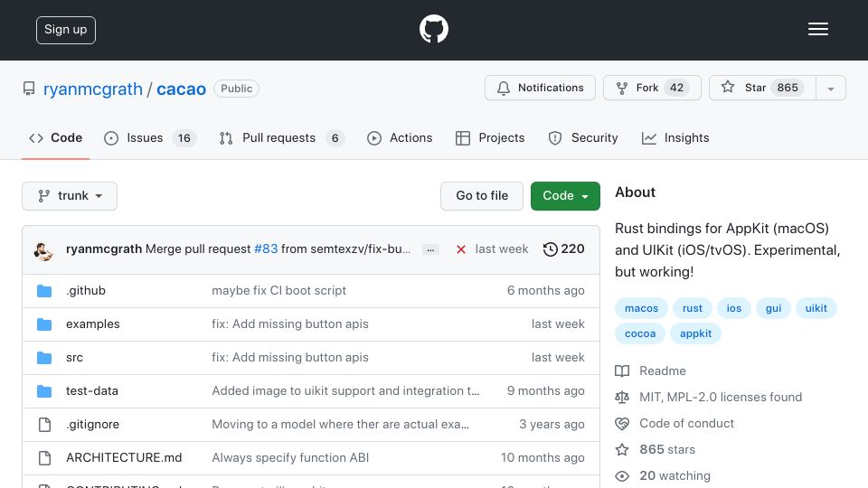Open the ARCHITECTURE.md file name
Screen dimensions: 868x488
point(124,458)
